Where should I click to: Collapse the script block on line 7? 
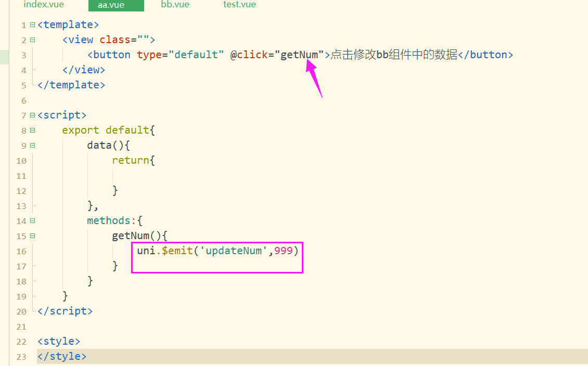(33, 115)
